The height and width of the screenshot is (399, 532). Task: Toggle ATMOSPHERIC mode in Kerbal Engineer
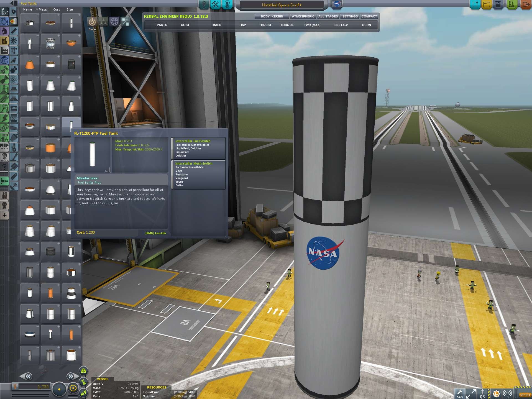[303, 16]
